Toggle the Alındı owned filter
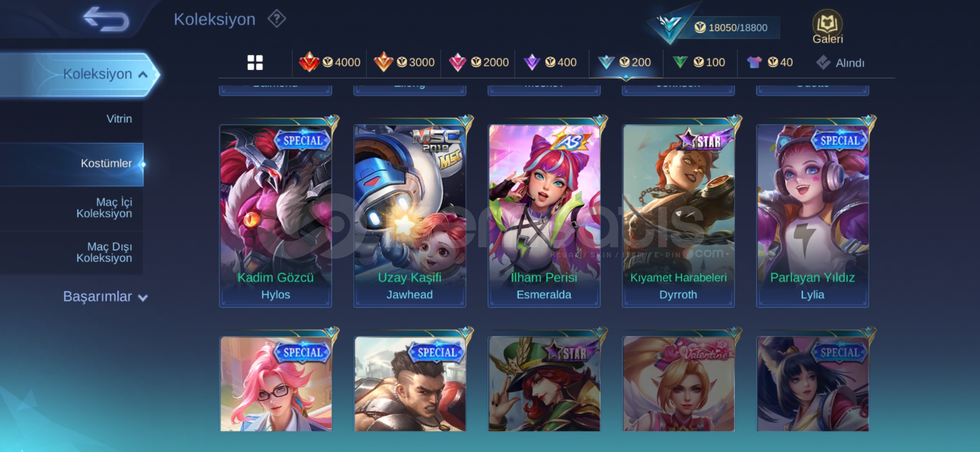Screen dimensions: 980x452 840,63
